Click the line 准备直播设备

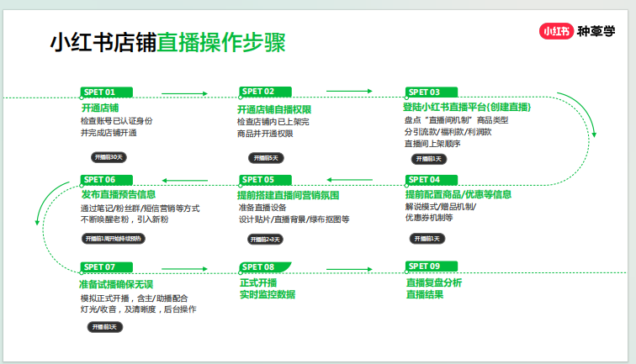pyautogui.click(x=262, y=208)
